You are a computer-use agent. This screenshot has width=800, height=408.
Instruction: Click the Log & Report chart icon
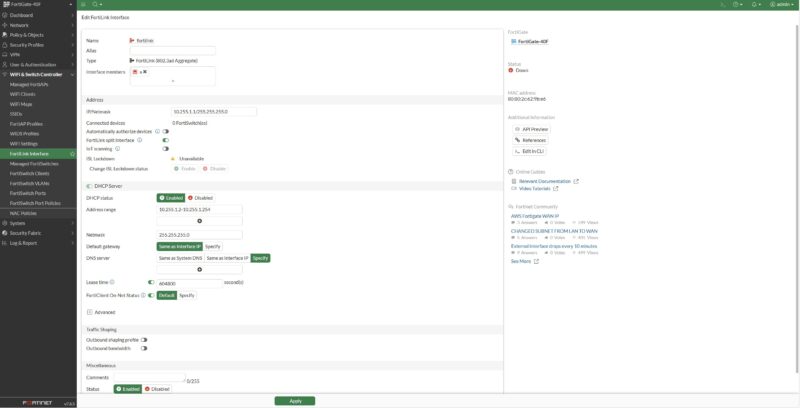(5, 243)
